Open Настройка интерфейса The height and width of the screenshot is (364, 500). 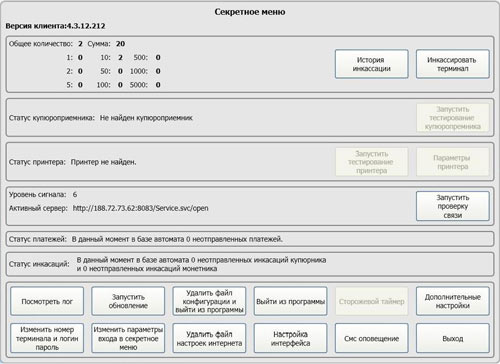(x=290, y=338)
